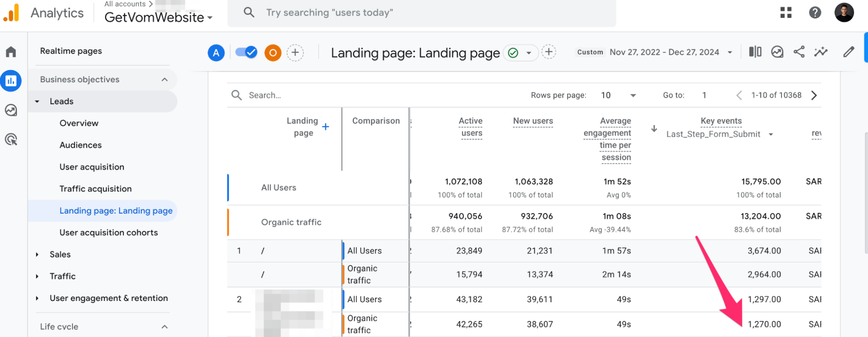This screenshot has width=868, height=337.
Task: Collapse the Business objectives section
Action: point(165,79)
